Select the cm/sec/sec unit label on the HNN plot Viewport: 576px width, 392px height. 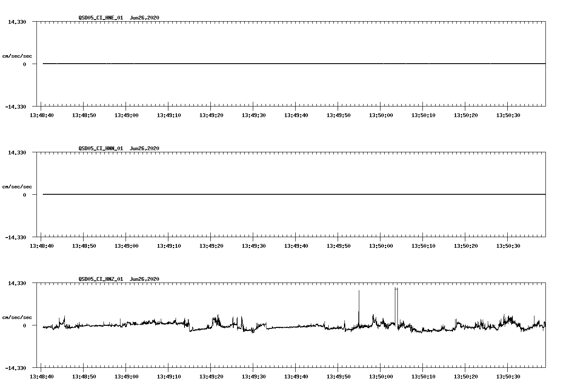click(x=17, y=187)
